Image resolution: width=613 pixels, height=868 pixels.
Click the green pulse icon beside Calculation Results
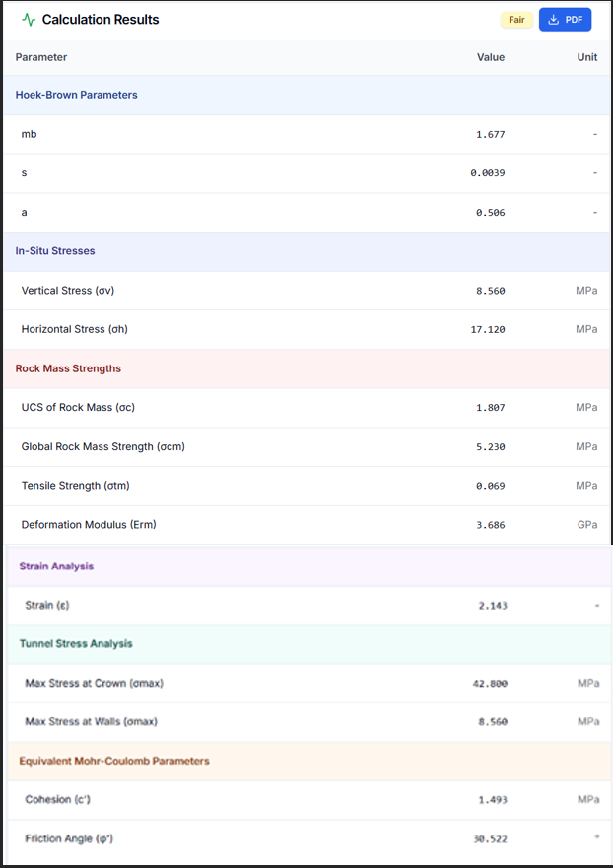29,20
